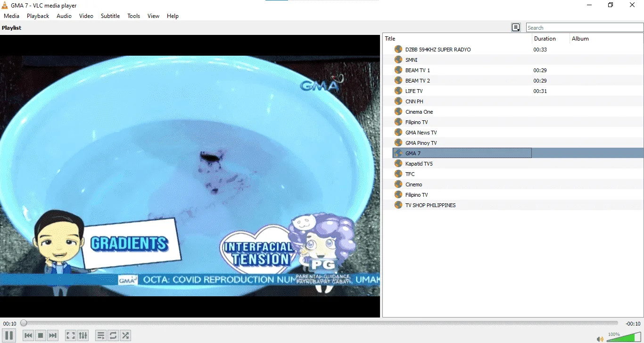Stop playback with the stop button
This screenshot has width=644, height=343.
click(41, 335)
